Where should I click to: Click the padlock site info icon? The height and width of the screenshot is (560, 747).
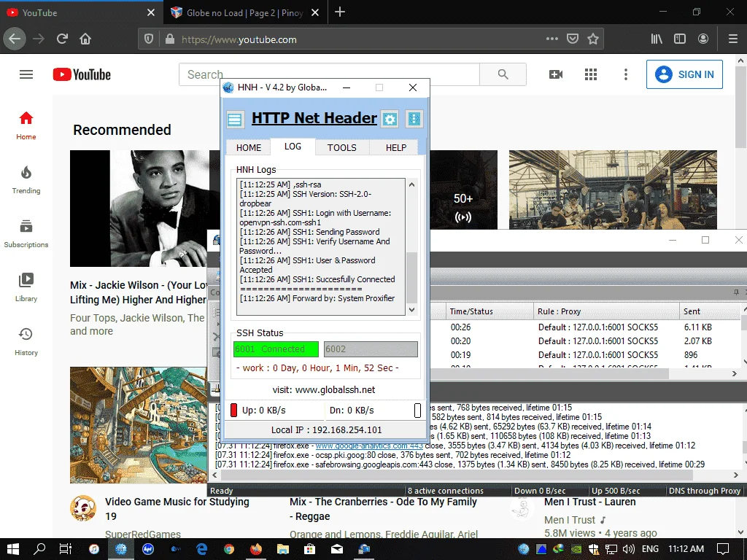coord(169,39)
